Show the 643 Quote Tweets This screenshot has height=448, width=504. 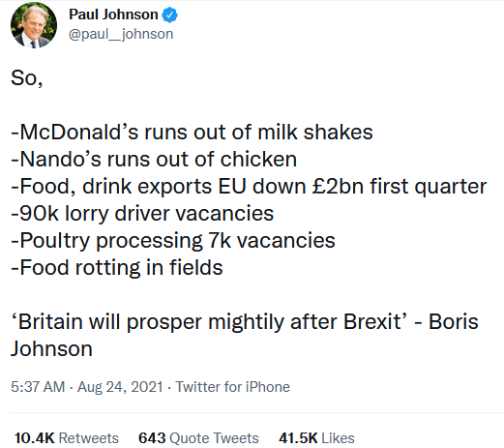tap(198, 438)
